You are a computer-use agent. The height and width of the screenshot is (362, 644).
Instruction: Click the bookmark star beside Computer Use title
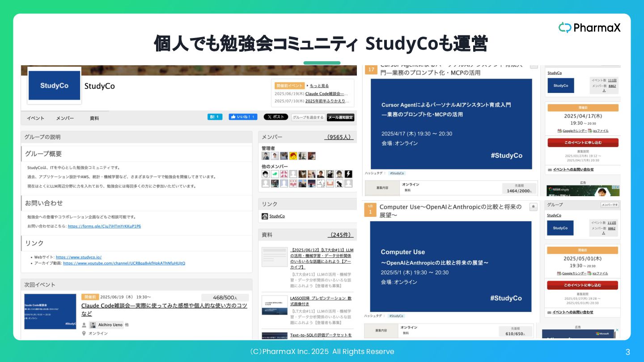[x=533, y=206]
